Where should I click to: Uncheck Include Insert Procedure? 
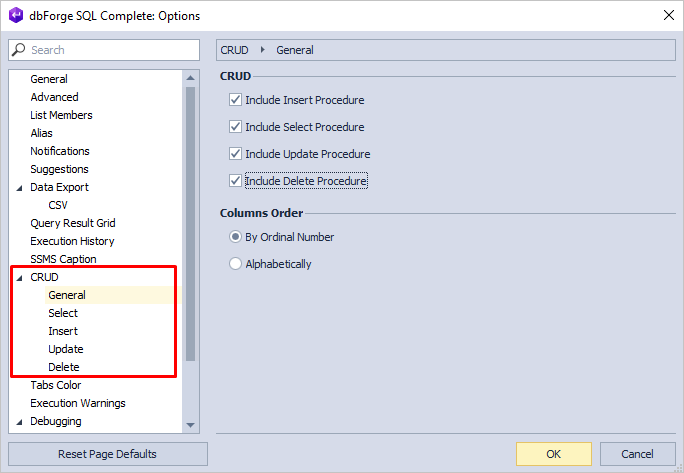point(236,100)
